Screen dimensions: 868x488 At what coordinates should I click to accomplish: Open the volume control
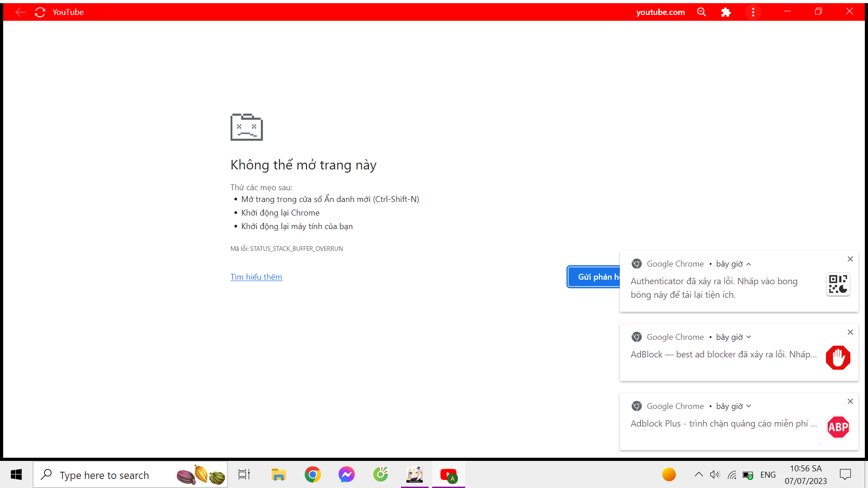pos(715,474)
